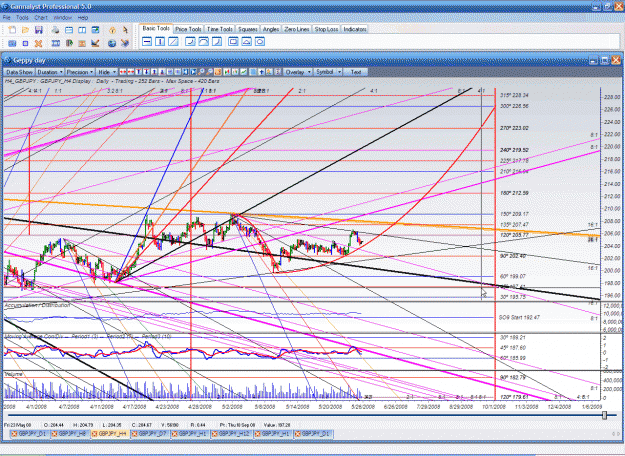Switch to the Angles tab
The width and height of the screenshot is (625, 456).
pyautogui.click(x=271, y=29)
